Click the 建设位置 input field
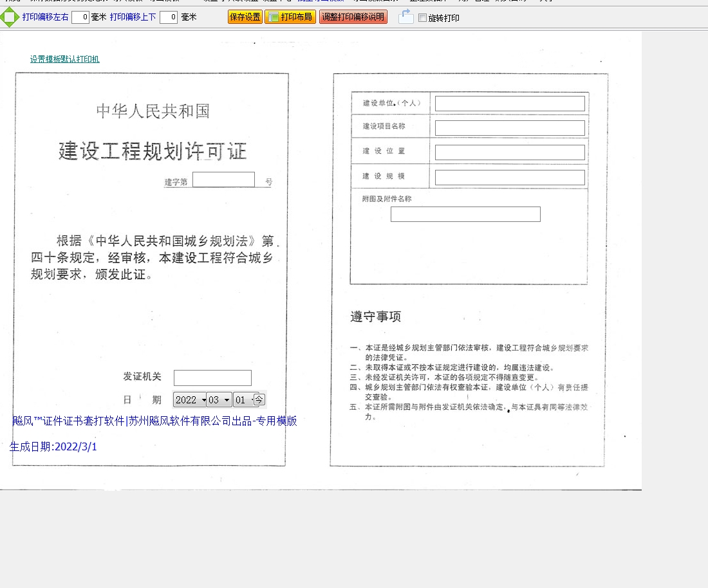The height and width of the screenshot is (588, 708). coord(510,152)
